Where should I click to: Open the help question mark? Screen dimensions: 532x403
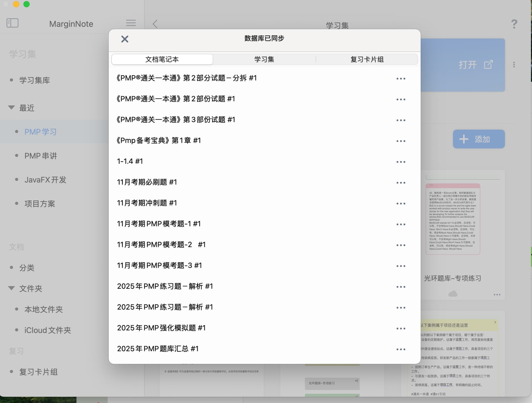[x=514, y=24]
